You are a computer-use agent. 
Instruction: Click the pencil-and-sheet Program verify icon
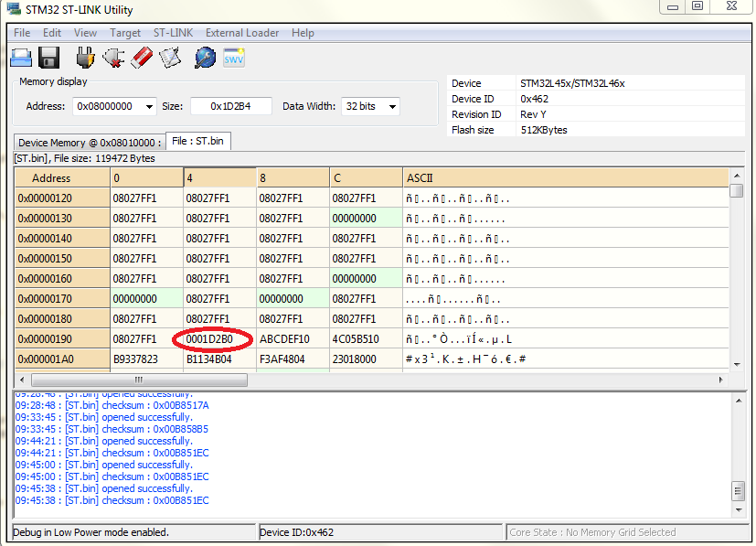[170, 58]
